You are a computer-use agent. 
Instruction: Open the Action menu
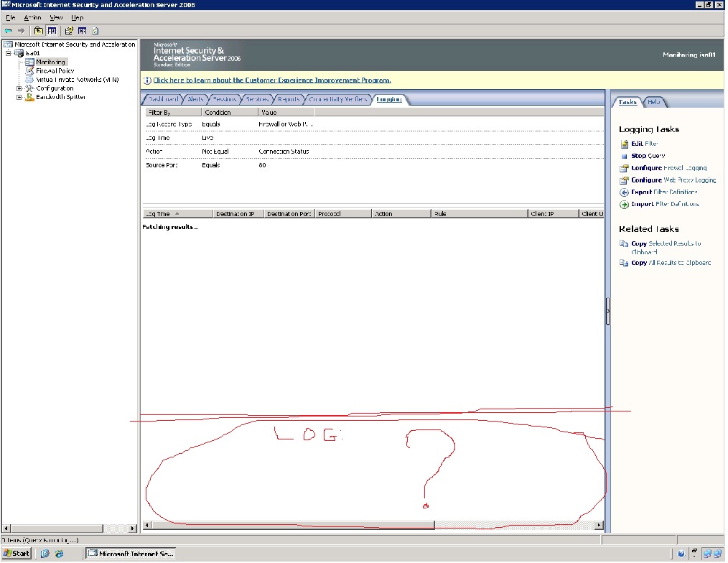tap(32, 17)
